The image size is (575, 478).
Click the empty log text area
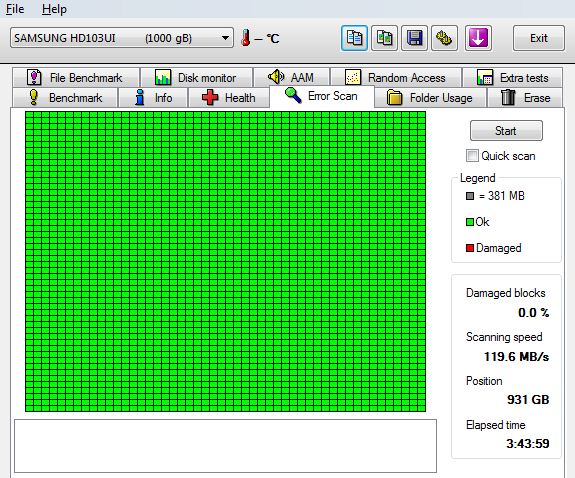click(x=226, y=446)
